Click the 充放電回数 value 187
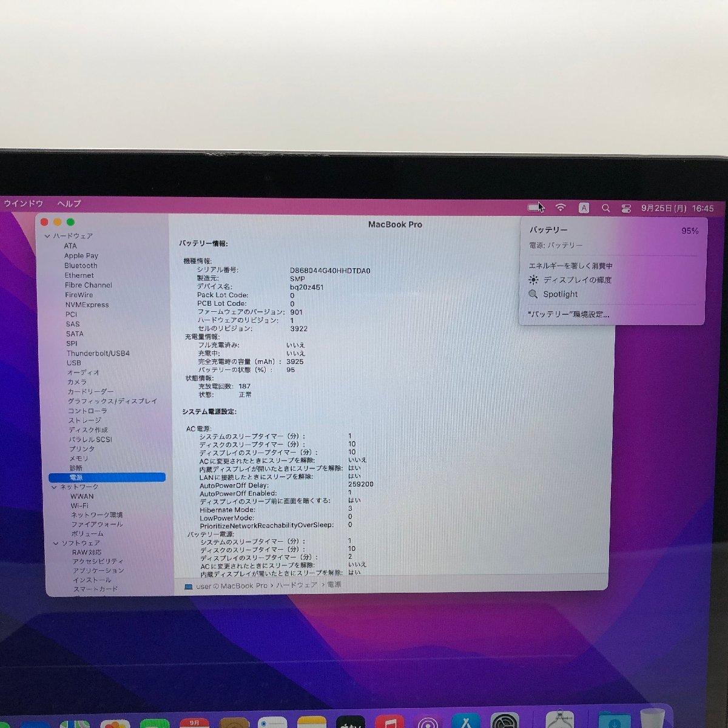Viewport: 728px width, 728px height. click(244, 386)
